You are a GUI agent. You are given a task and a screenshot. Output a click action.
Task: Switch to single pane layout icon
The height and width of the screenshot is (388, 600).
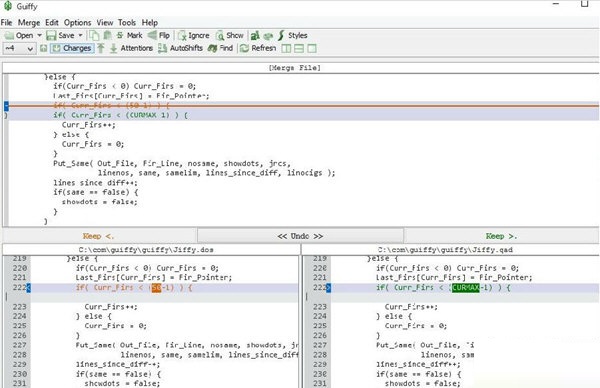click(312, 48)
